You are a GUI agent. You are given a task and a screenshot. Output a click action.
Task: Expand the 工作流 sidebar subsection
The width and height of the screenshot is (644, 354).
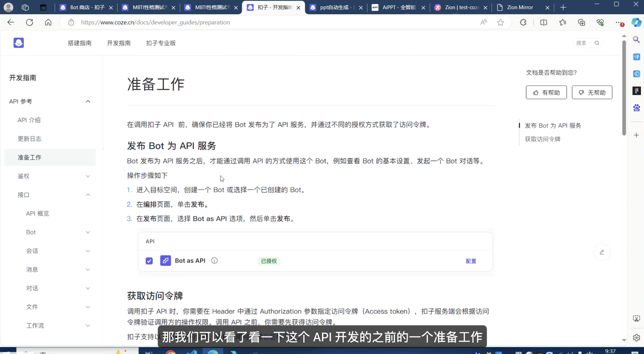[x=88, y=326]
